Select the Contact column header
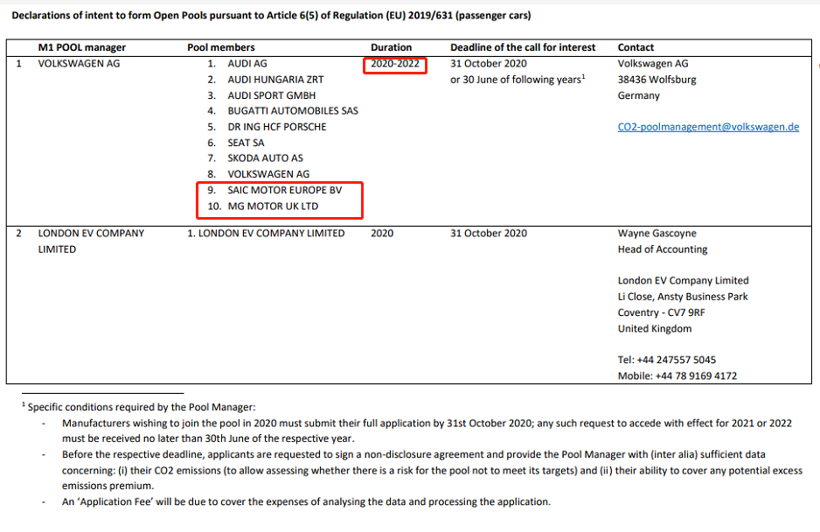This screenshot has width=820, height=532. (x=636, y=47)
